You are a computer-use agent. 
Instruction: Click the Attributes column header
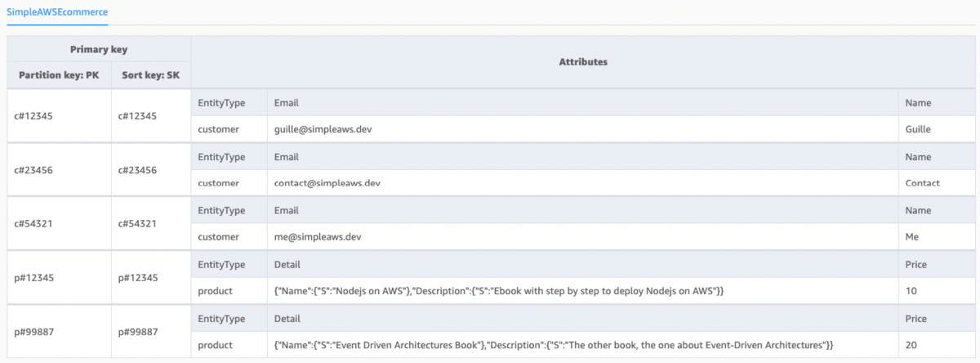point(582,61)
